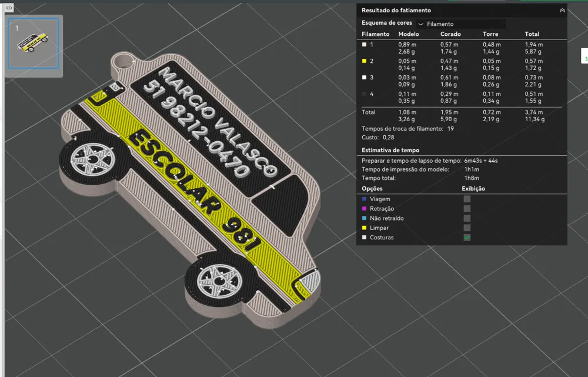
Task: Click the Torre column header
Action: (490, 34)
